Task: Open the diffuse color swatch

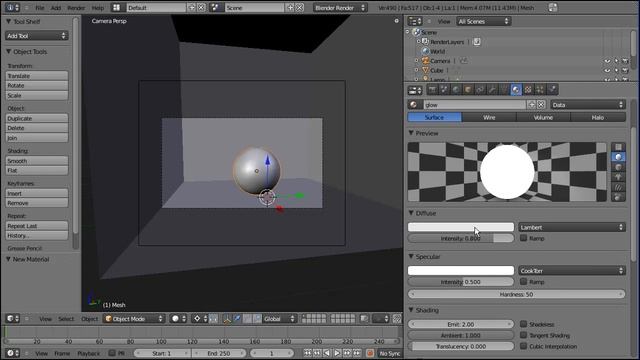Action: point(461,227)
